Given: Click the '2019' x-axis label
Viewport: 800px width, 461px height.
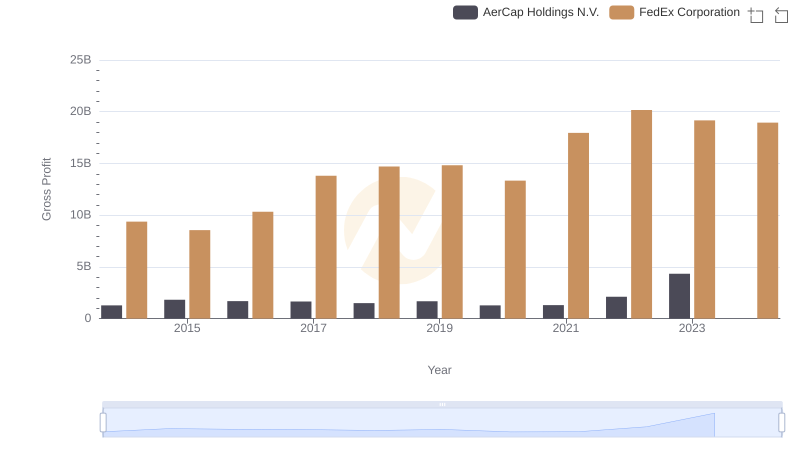Looking at the screenshot, I should coord(439,328).
